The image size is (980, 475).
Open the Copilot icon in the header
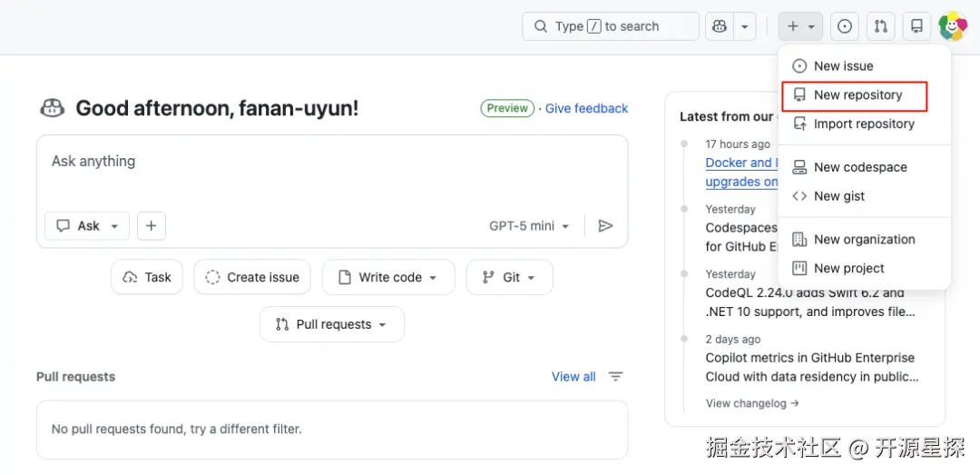coord(720,26)
